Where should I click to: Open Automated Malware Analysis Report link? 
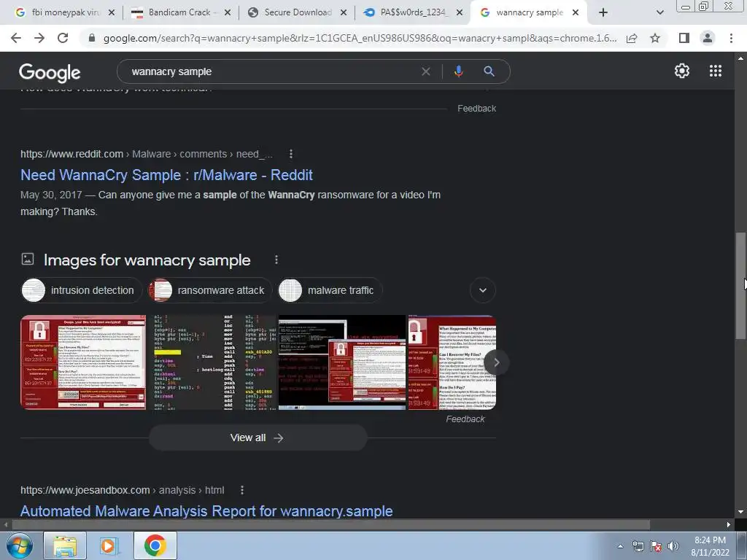206,511
